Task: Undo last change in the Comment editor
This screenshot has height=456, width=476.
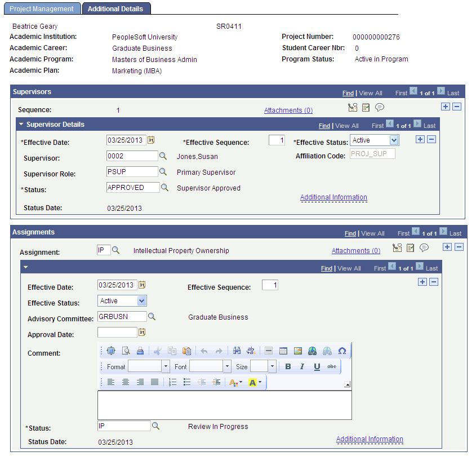Action: coord(203,351)
